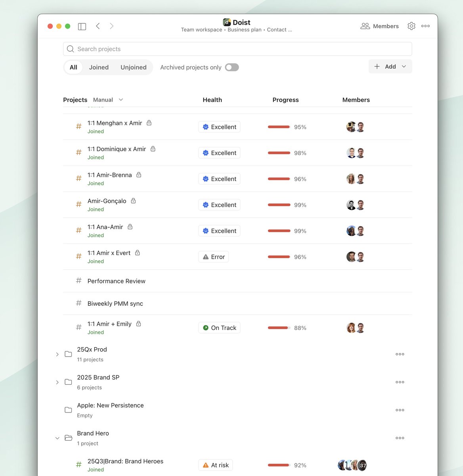Screen dimensions: 463x476
Task: Click lock icon on Amir-Gonçalo
Action: click(x=133, y=201)
